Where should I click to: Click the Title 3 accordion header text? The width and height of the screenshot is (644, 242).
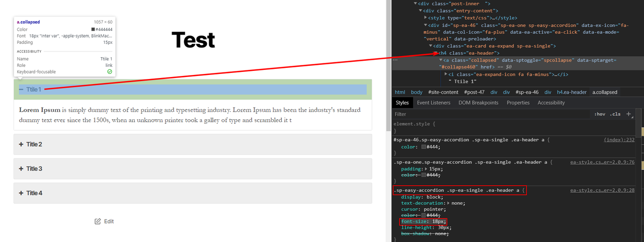[x=34, y=169]
